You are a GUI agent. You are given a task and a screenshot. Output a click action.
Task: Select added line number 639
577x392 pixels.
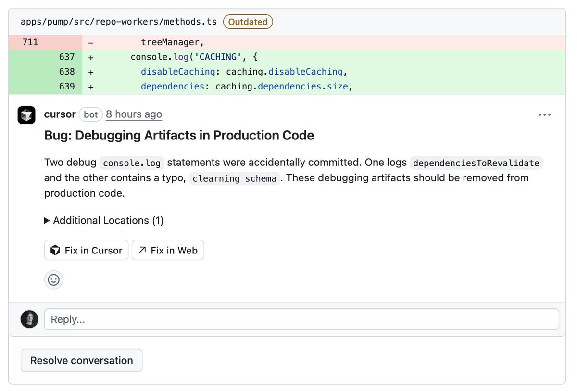(x=67, y=87)
